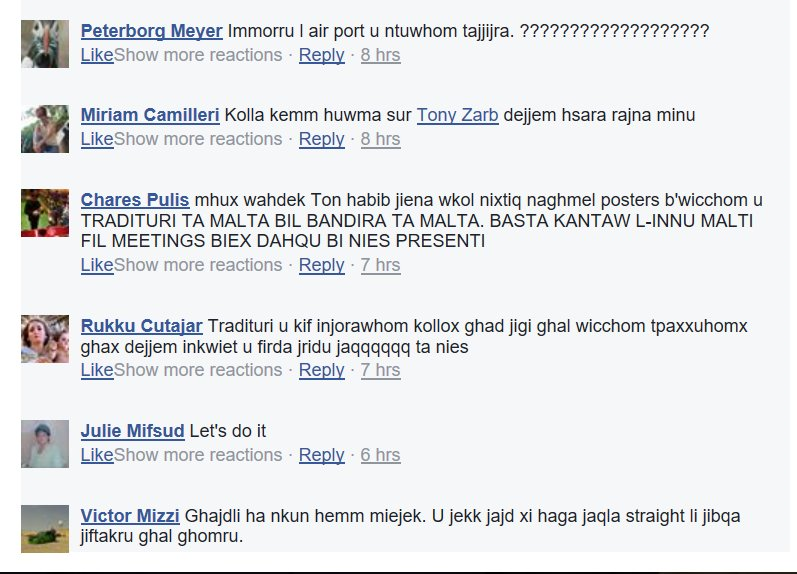Open Julie Mifsud's profile picture

point(45,444)
